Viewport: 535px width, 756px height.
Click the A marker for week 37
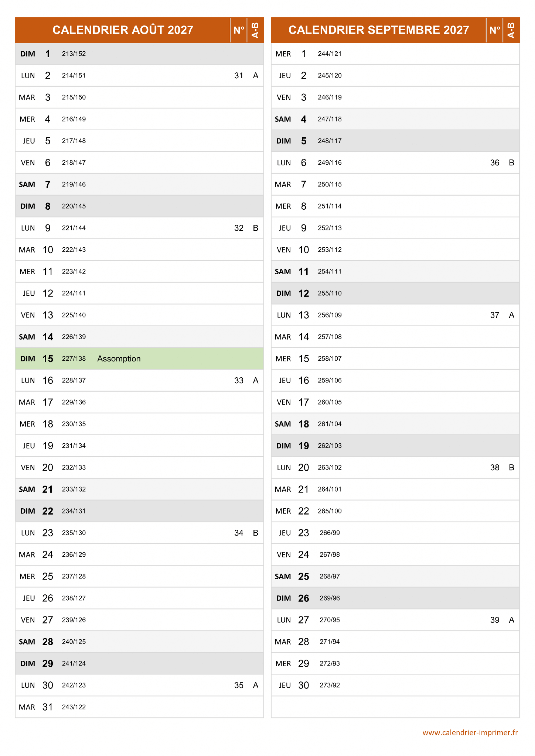point(511,315)
